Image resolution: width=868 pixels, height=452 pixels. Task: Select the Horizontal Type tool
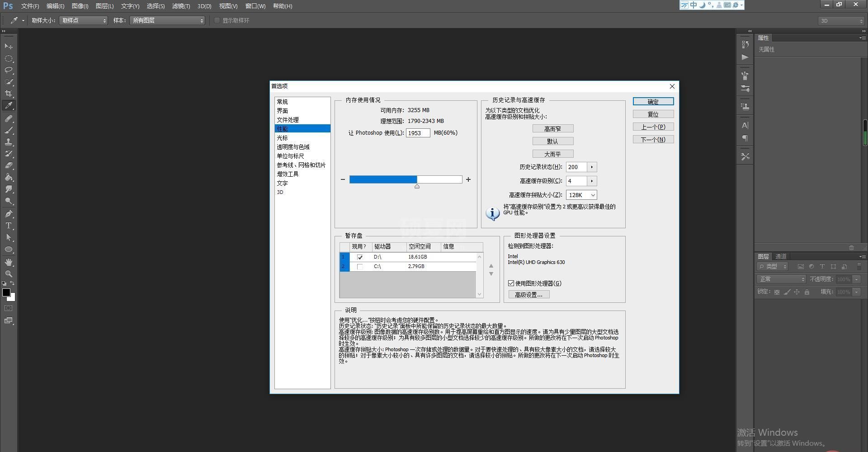pyautogui.click(x=9, y=226)
